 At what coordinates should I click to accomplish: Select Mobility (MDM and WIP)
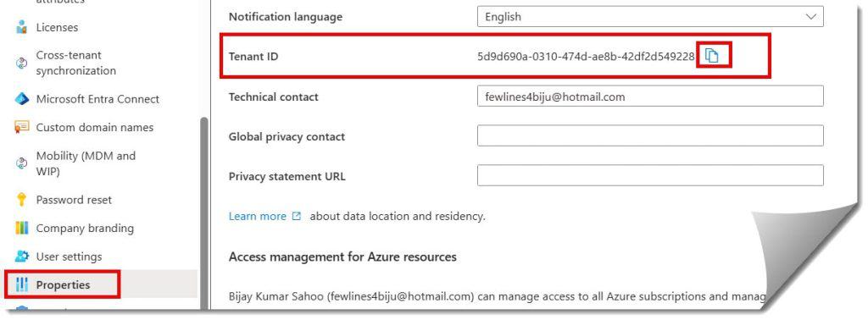pos(86,163)
